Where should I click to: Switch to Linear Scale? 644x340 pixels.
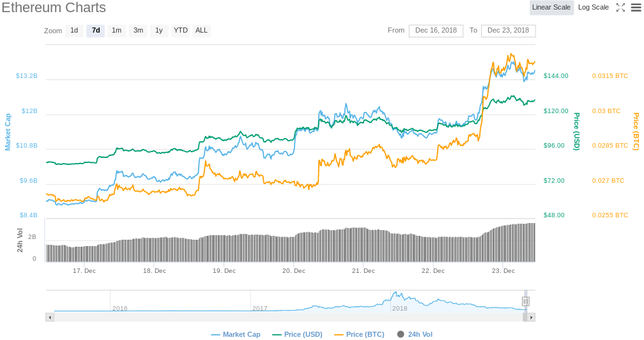click(551, 8)
